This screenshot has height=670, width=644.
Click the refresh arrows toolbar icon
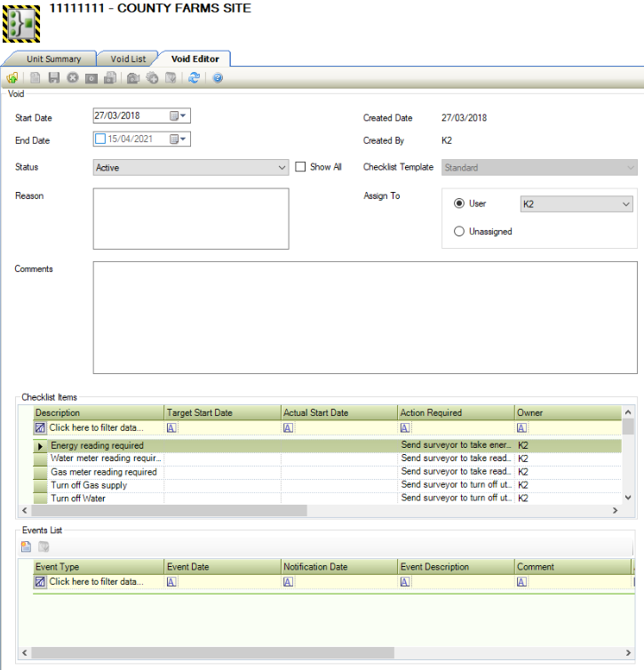point(194,78)
